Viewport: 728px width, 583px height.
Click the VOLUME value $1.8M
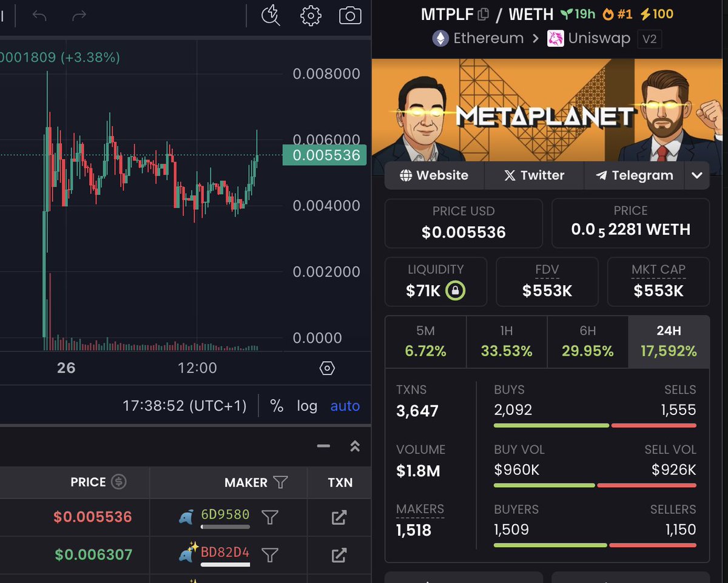click(418, 471)
